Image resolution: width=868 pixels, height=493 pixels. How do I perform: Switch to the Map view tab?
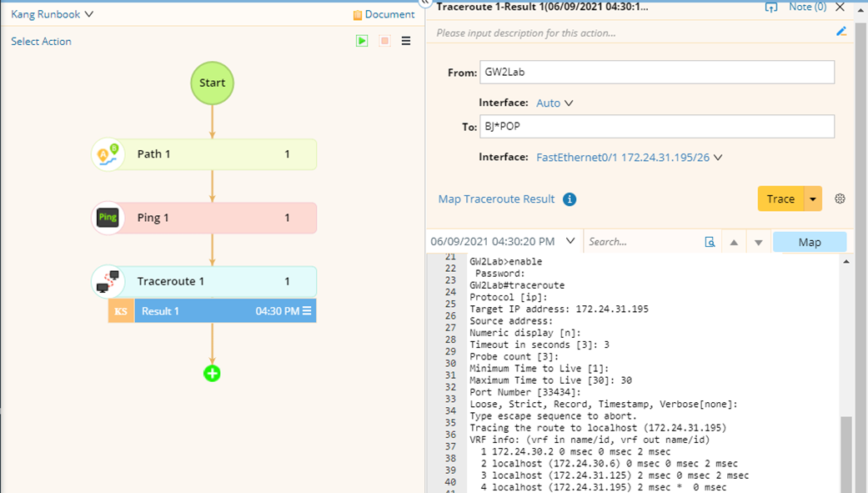[808, 240]
